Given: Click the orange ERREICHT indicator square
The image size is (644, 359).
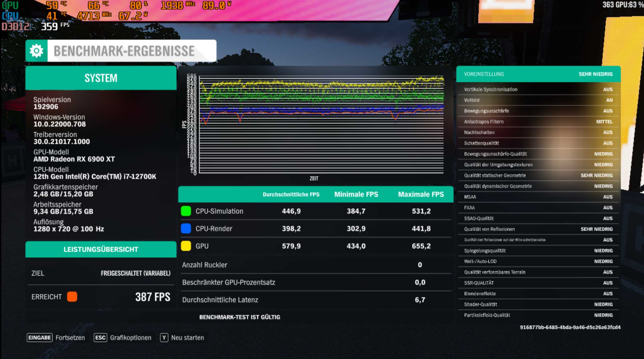Looking at the screenshot, I should click(72, 297).
